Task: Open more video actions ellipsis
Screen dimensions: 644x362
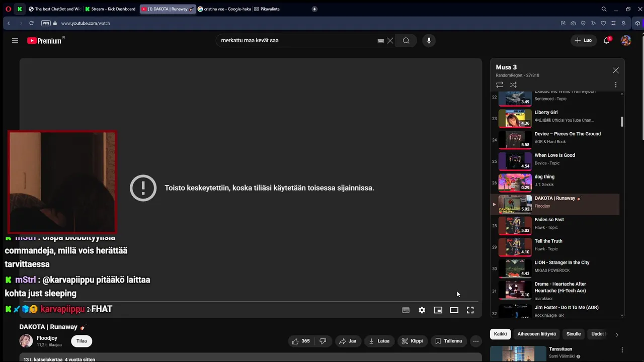Action: pyautogui.click(x=476, y=341)
